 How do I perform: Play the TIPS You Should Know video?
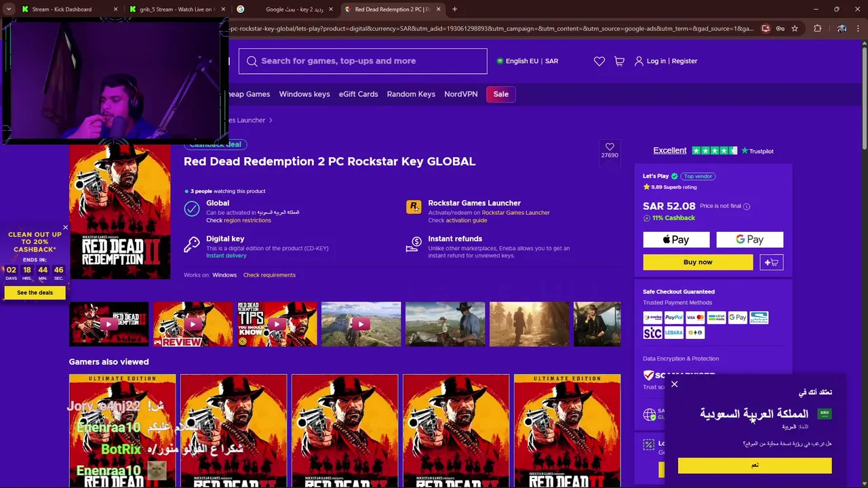(x=277, y=324)
